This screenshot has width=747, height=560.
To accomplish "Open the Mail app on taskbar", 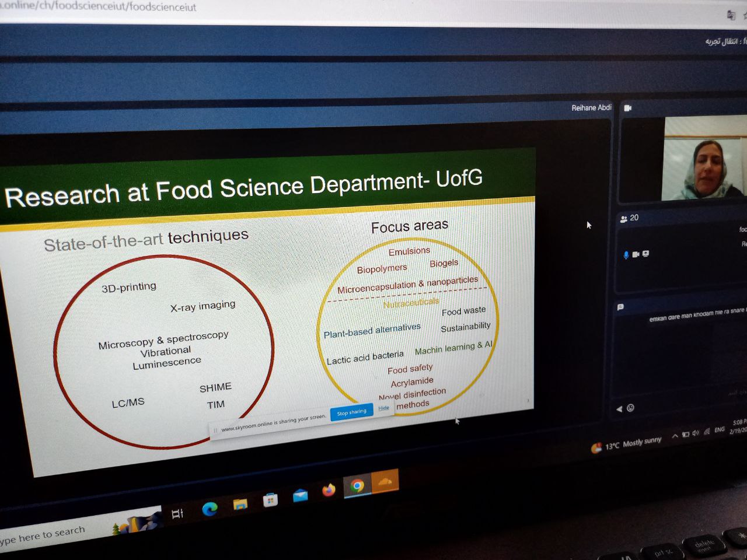I will pyautogui.click(x=300, y=496).
